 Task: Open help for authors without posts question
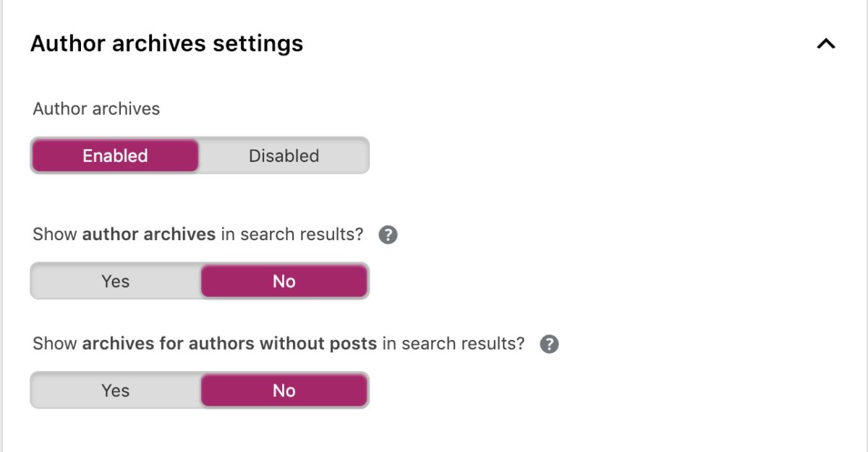click(x=550, y=344)
